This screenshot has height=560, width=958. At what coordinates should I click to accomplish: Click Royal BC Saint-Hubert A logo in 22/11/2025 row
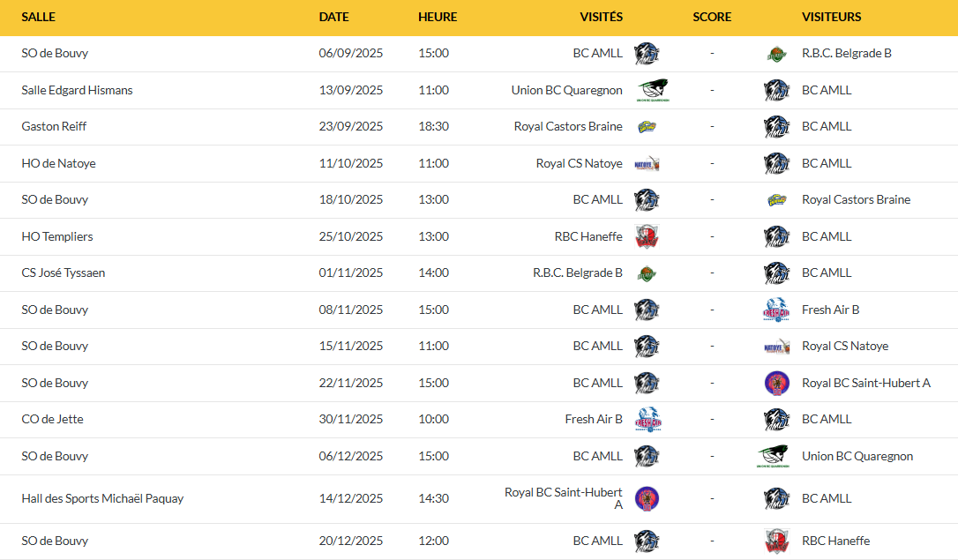pyautogui.click(x=776, y=383)
